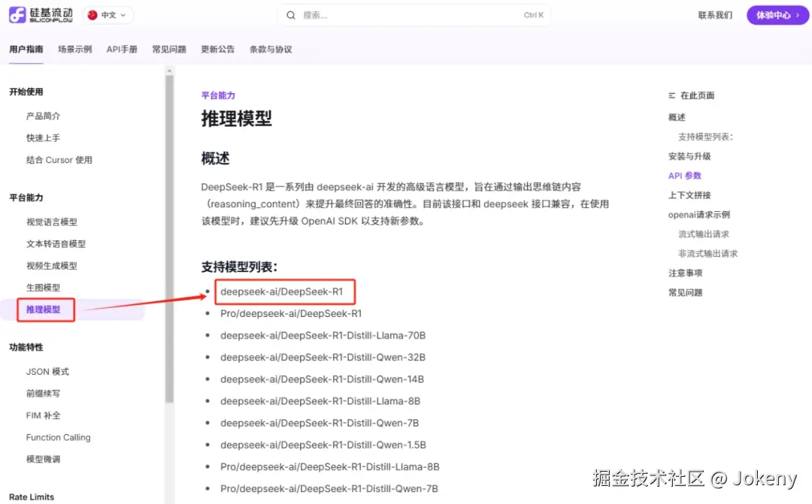Click Pro/deepseek-ai/DeepSeek-R1-Distill-Llama-8B item
812x504 pixels.
(329, 466)
